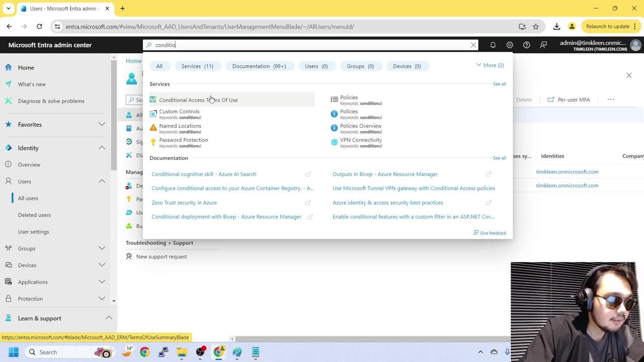Open File Explorer from taskbar
This screenshot has width=644, height=362.
[x=182, y=352]
